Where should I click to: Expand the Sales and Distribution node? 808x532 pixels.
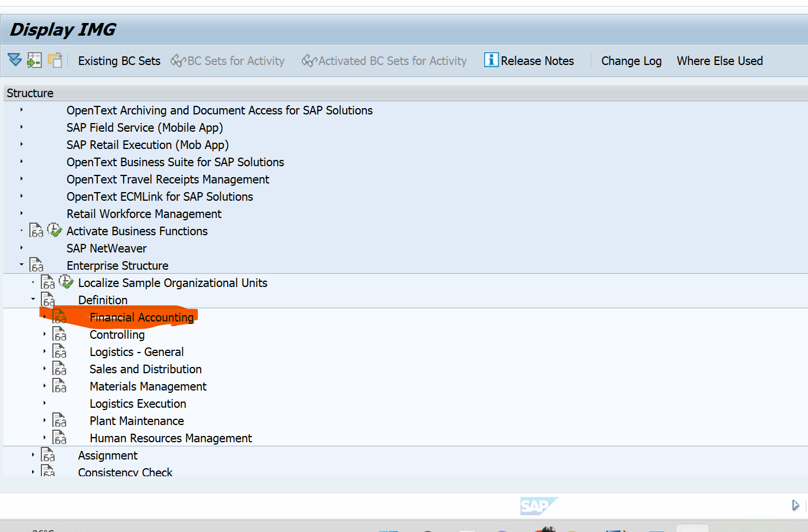coord(45,369)
